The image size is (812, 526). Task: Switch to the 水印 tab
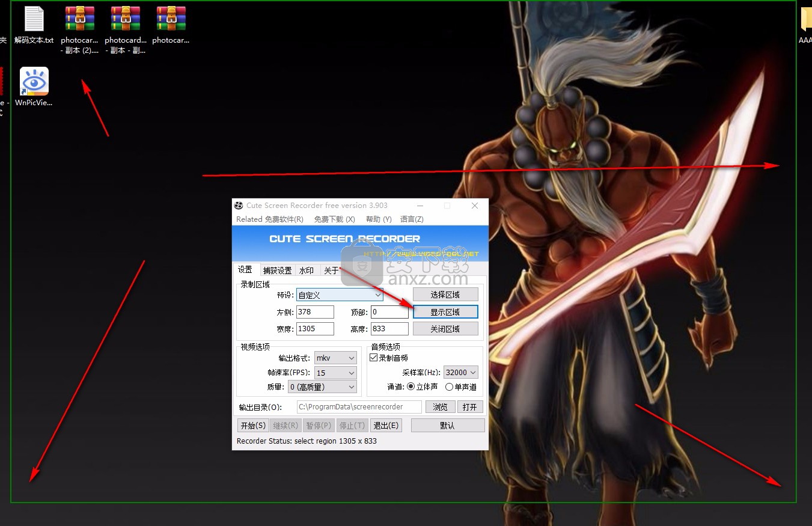point(307,271)
